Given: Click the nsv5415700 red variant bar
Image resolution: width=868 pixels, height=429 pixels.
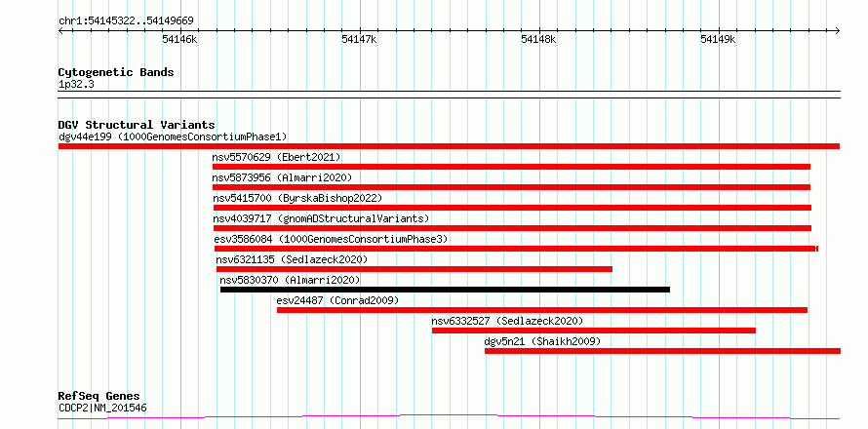Looking at the screenshot, I should [x=513, y=208].
